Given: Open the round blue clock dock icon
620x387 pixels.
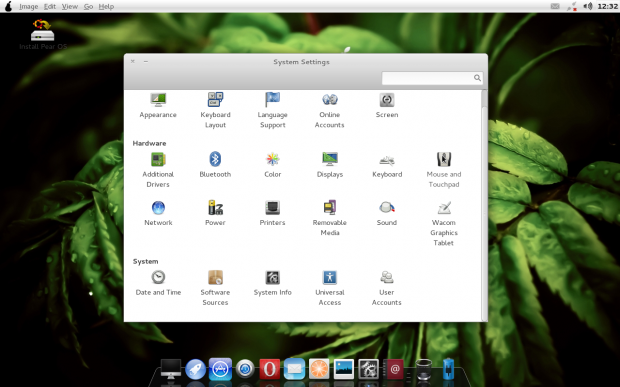Looking at the screenshot, I should tap(245, 369).
